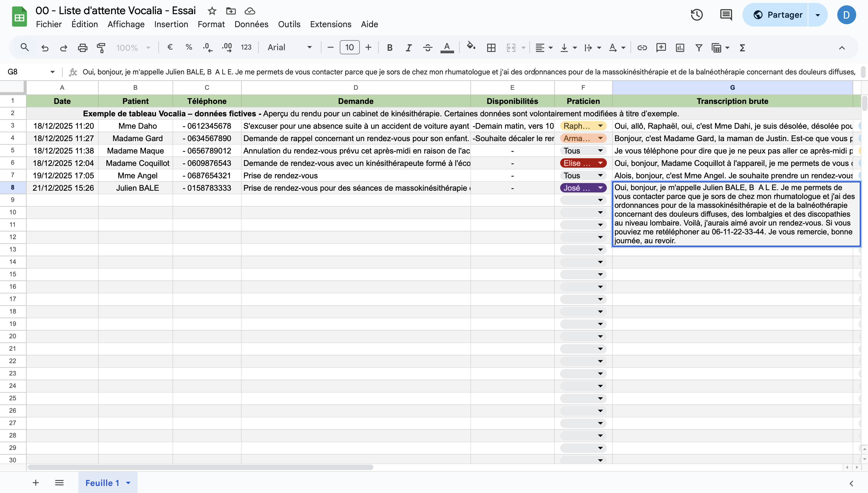Show the all sheets list

click(x=59, y=482)
